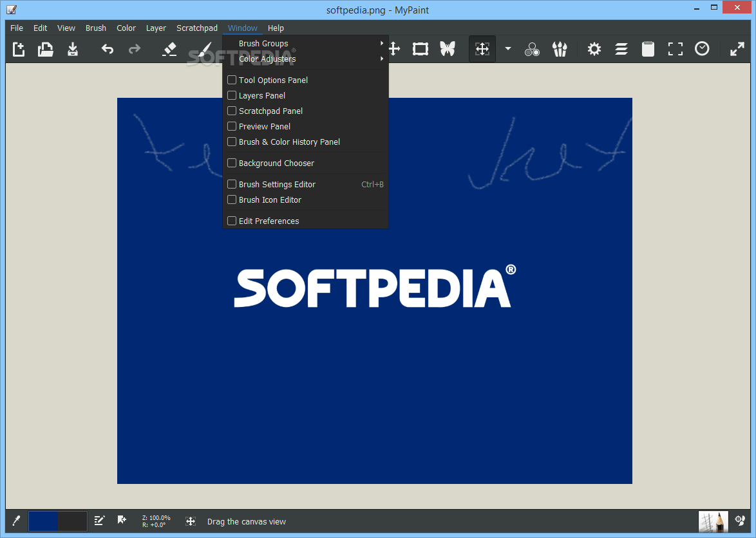The image size is (756, 538).
Task: Click the Softpedia logo on the canvas
Action: click(375, 286)
